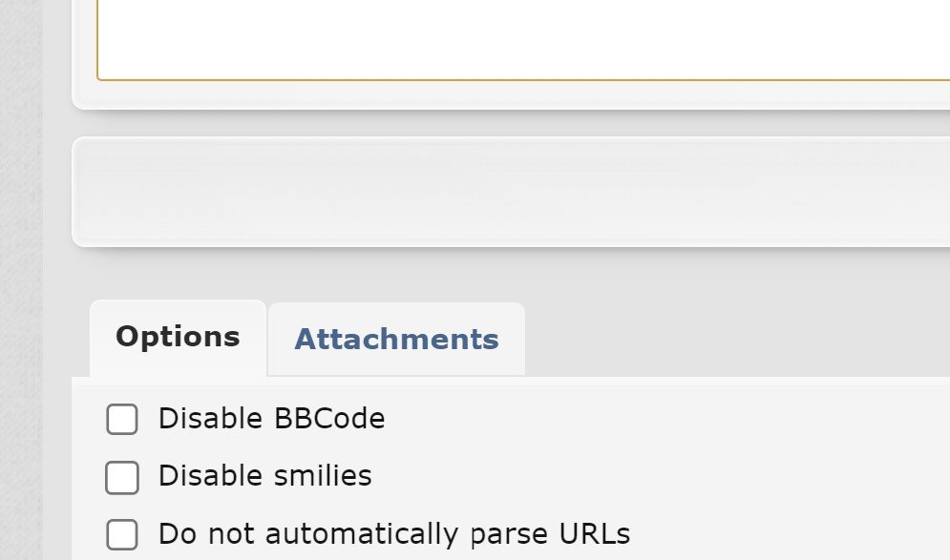Switch to the Attachments tab
Screen dimensions: 950x560
click(396, 340)
